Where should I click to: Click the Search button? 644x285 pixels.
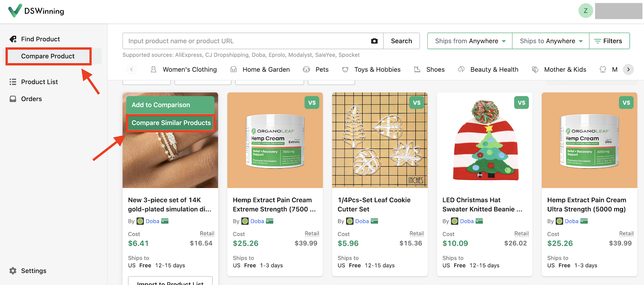coord(401,41)
